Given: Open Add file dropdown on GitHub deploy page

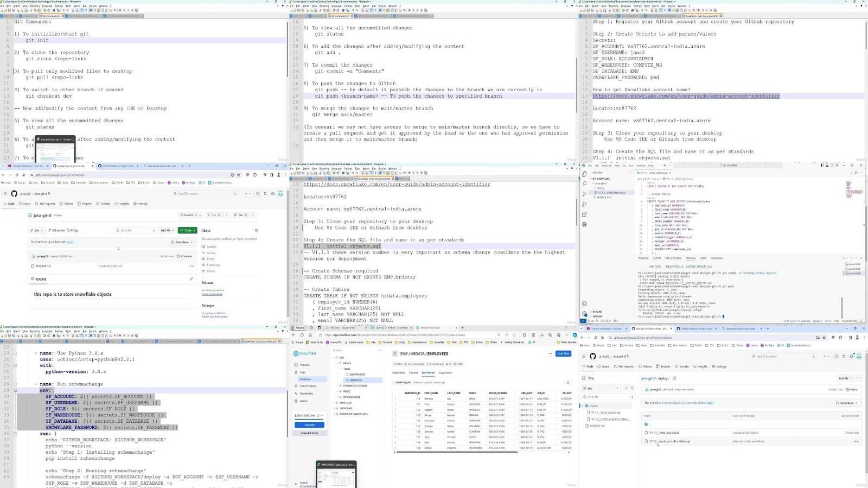Looking at the screenshot, I should [845, 378].
